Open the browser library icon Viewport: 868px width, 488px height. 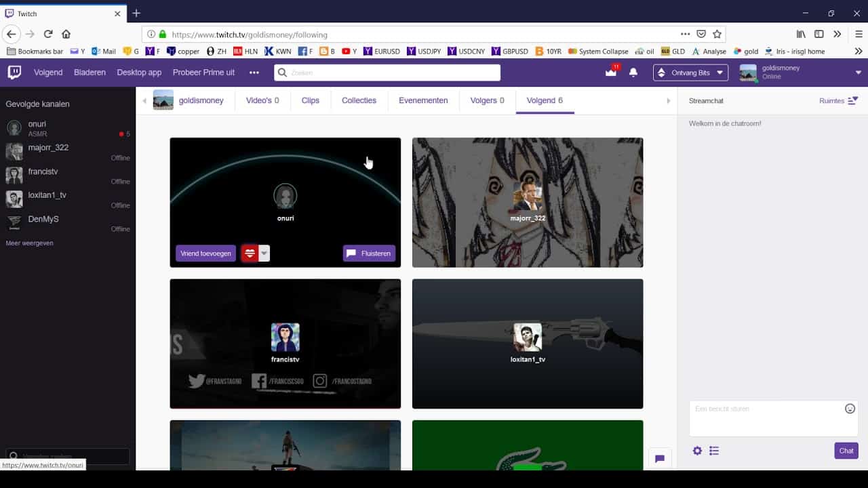click(x=801, y=34)
